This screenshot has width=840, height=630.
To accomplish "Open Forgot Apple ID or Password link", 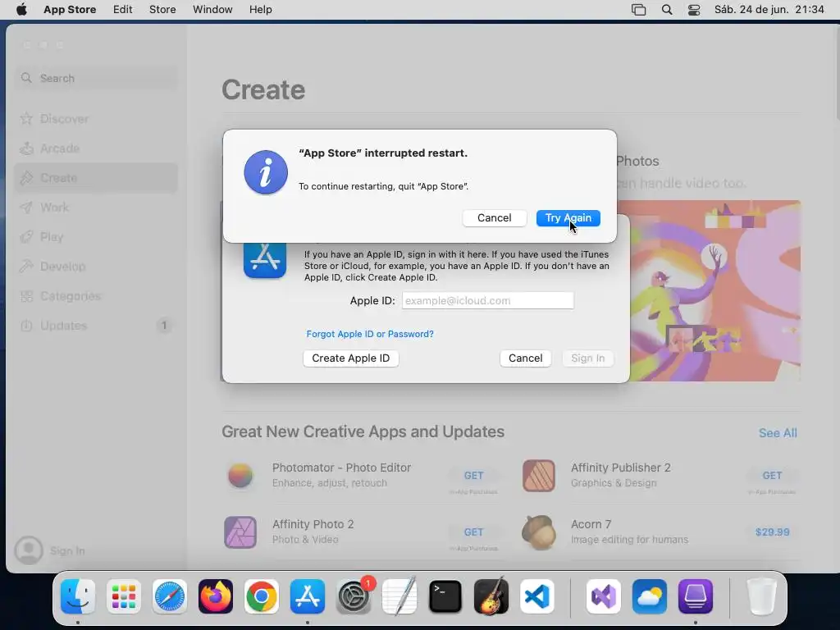I will coord(370,334).
